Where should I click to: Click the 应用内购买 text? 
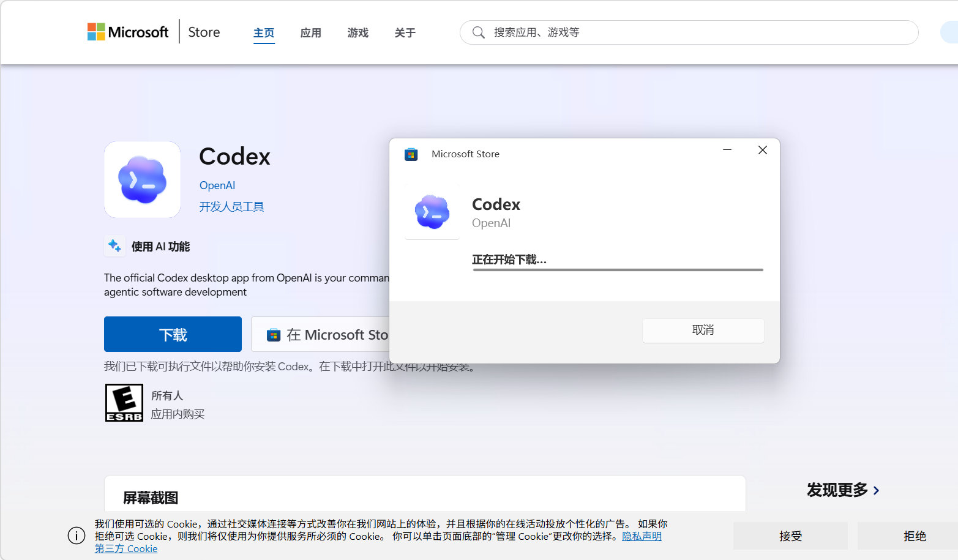(x=178, y=414)
